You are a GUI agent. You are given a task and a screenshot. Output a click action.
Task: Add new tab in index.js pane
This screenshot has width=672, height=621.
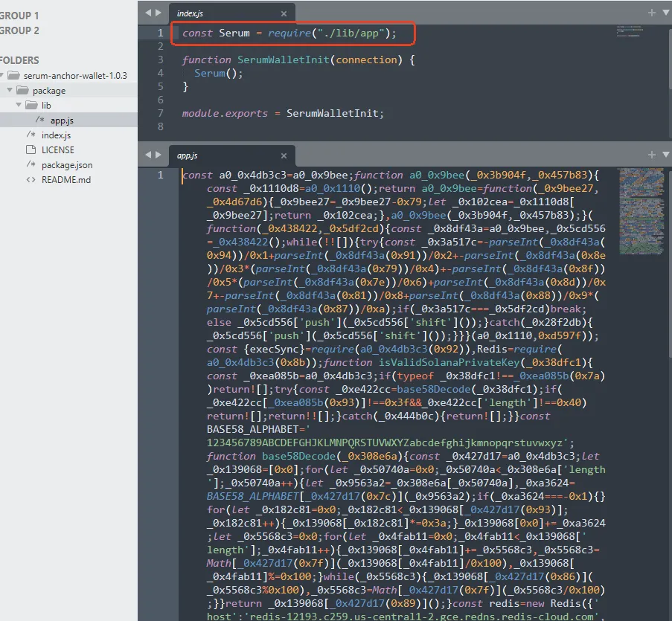tap(652, 13)
